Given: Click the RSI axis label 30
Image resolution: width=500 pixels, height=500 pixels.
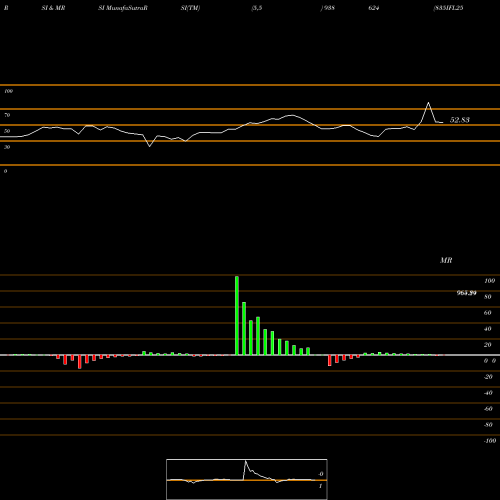Looking at the screenshot, I should point(7,147).
